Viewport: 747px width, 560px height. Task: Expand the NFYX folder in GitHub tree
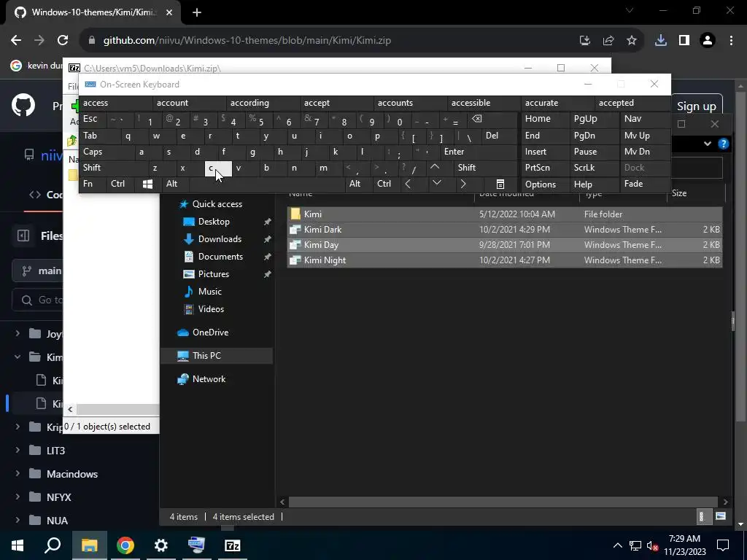[18, 497]
